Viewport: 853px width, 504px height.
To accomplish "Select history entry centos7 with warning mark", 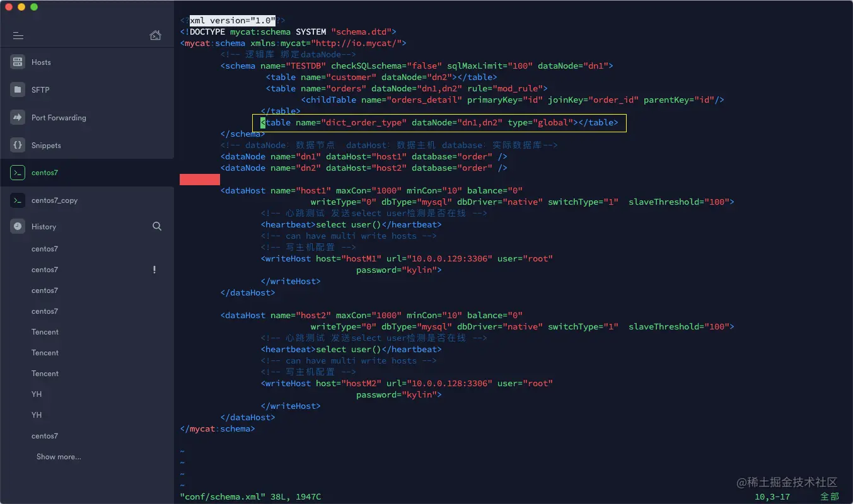I will (x=45, y=270).
